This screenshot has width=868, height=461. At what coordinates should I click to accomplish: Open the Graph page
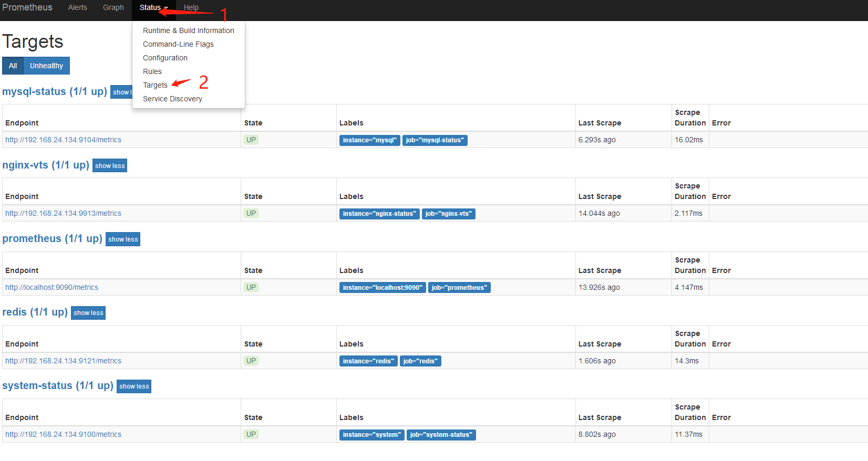pyautogui.click(x=113, y=7)
